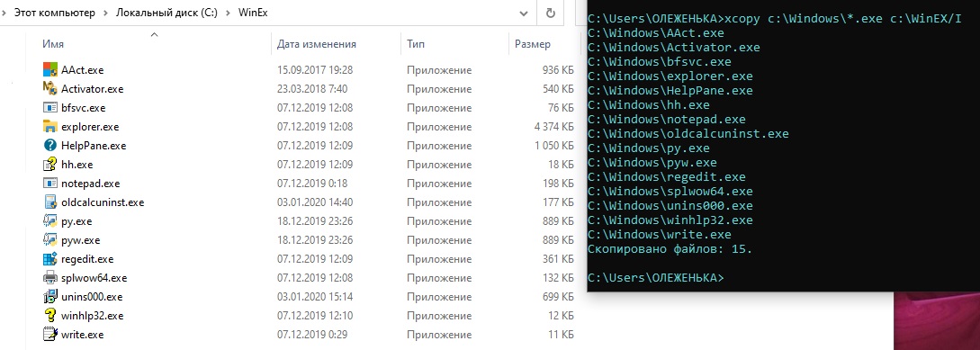Select file name unins000.exe
980x350 pixels.
pos(92,297)
